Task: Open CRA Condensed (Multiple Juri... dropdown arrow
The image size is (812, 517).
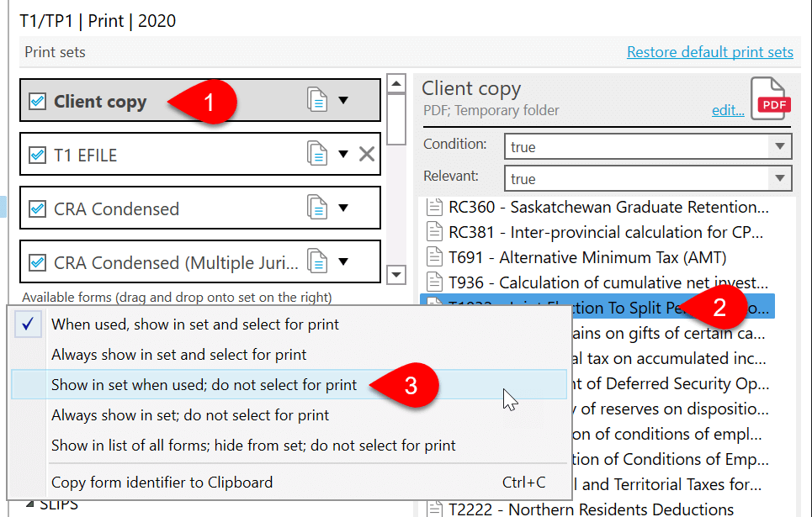Action: pyautogui.click(x=343, y=261)
